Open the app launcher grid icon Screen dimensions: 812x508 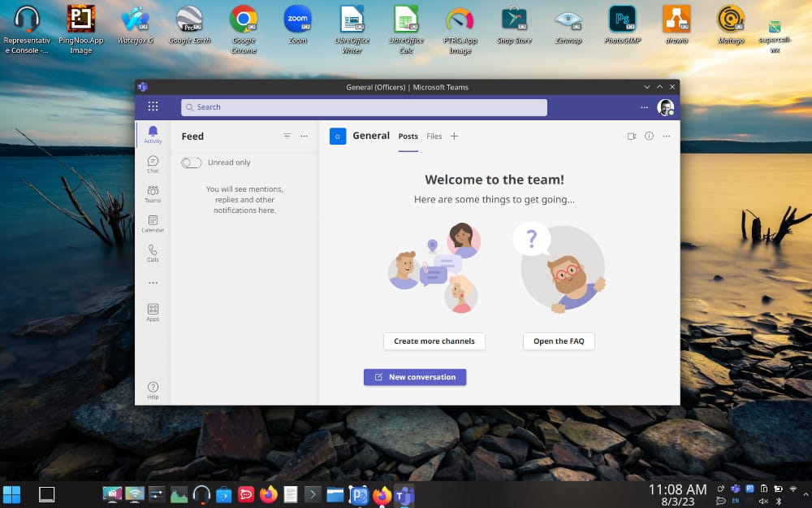[x=153, y=106]
